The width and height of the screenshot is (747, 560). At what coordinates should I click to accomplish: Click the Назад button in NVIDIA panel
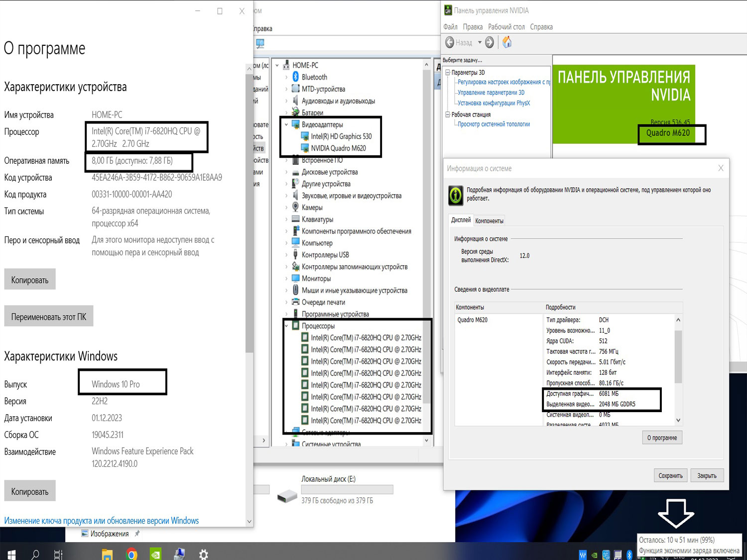pyautogui.click(x=459, y=43)
